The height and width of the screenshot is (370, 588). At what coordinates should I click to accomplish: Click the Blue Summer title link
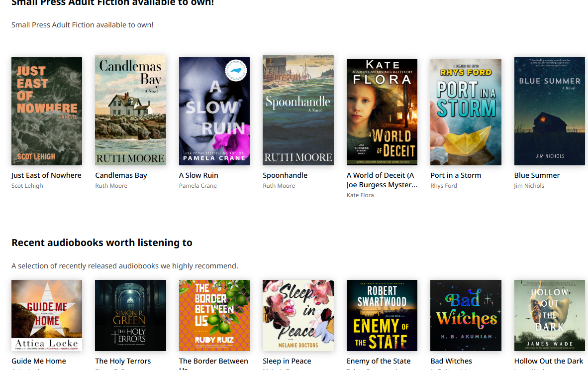(x=537, y=175)
